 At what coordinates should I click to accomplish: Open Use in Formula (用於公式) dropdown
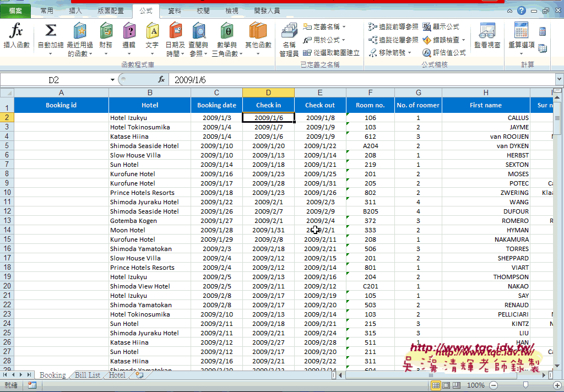324,40
